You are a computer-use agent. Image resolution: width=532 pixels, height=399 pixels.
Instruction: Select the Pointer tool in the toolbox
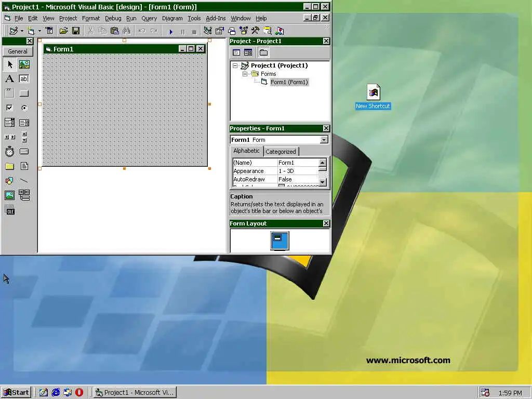10,64
